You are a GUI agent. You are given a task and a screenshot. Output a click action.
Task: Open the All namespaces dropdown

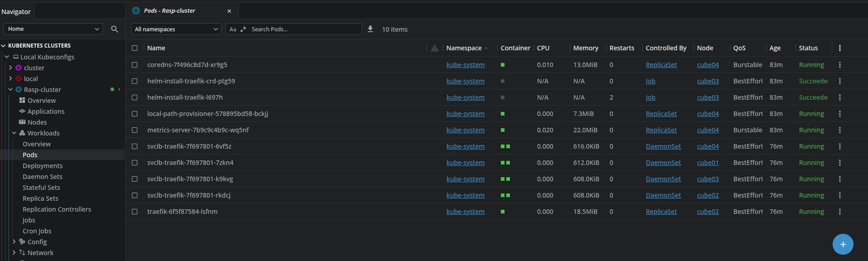pyautogui.click(x=176, y=29)
